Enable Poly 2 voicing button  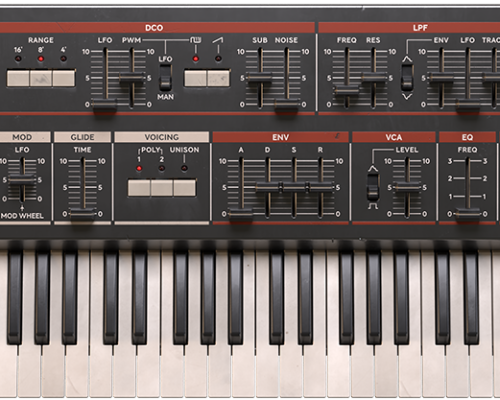click(162, 188)
